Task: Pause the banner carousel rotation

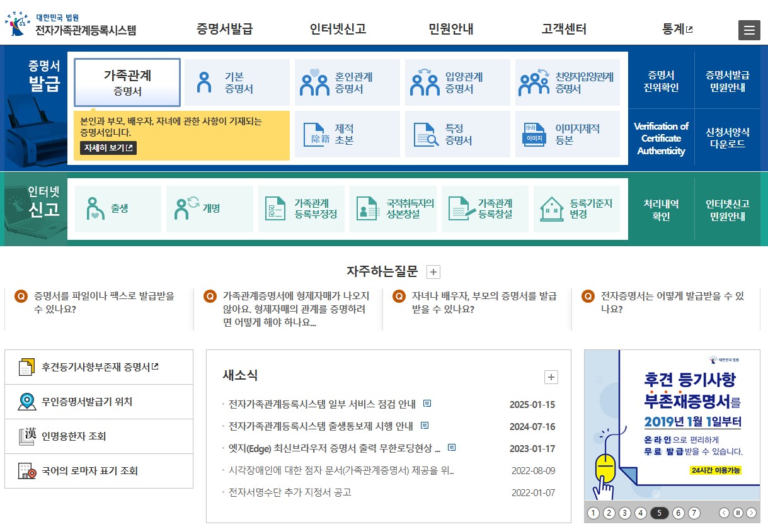Action: (x=738, y=513)
